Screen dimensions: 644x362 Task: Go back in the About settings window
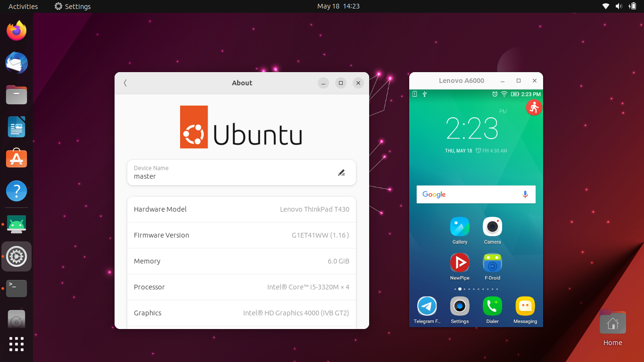pos(125,83)
